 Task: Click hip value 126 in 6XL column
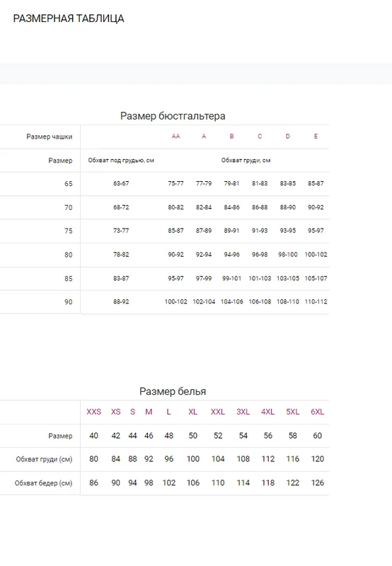(x=318, y=483)
